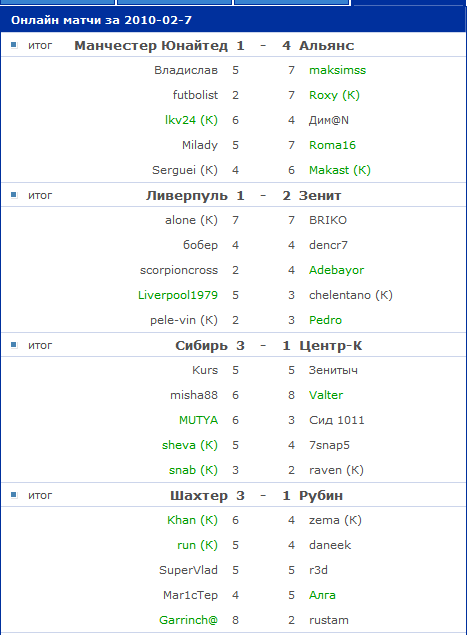Open итог link for Манчестер Юнайтед – Альянс
The height and width of the screenshot is (635, 469).
(x=40, y=45)
